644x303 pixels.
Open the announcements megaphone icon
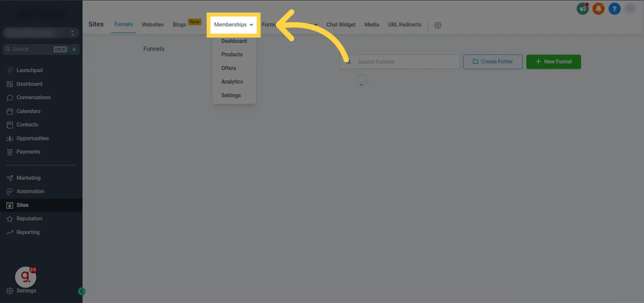point(582,8)
